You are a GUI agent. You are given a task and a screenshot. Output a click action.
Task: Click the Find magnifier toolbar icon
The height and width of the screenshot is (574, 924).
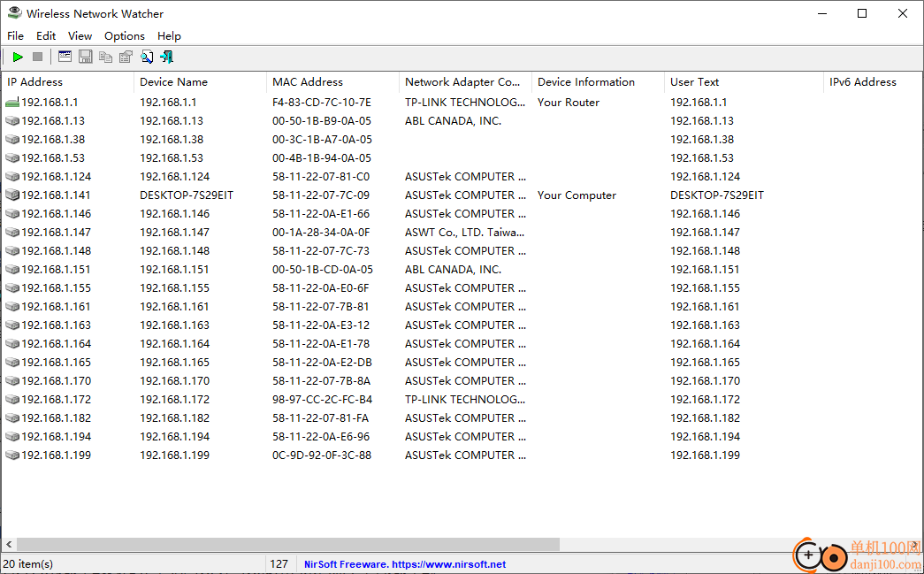[146, 57]
